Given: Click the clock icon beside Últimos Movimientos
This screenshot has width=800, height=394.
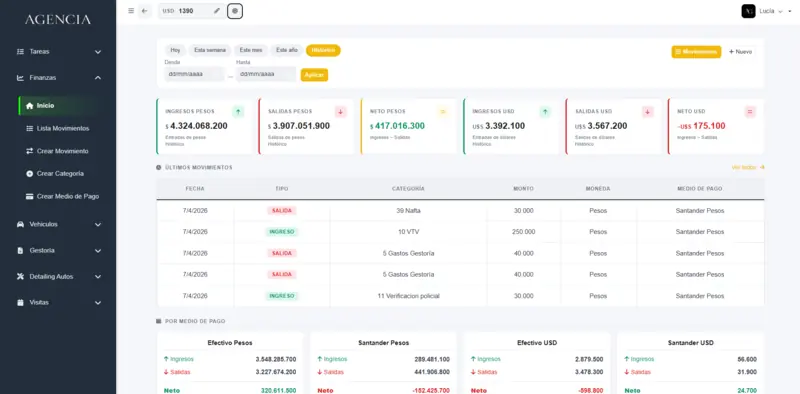Looking at the screenshot, I should [x=159, y=167].
